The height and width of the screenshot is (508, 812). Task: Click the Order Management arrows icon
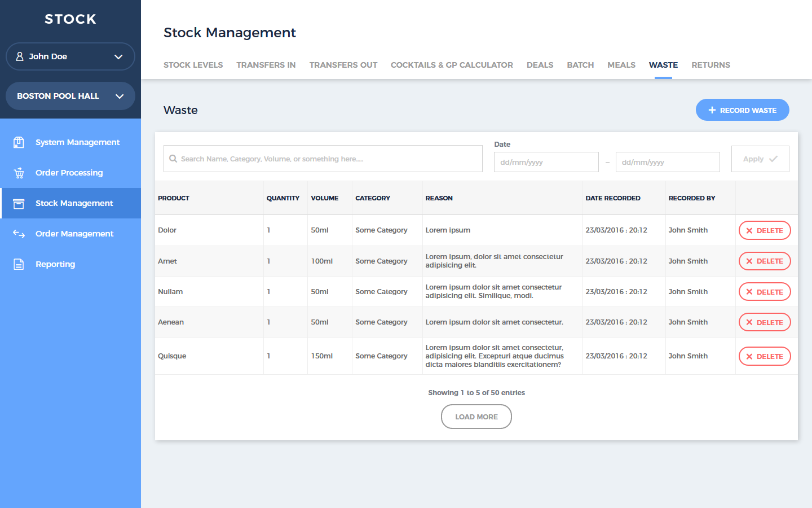coord(19,234)
